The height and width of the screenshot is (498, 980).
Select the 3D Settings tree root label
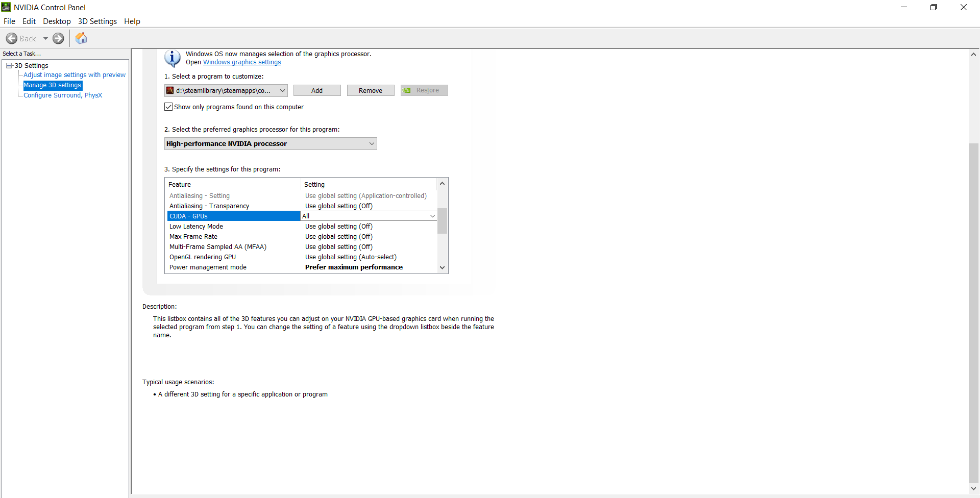click(32, 66)
